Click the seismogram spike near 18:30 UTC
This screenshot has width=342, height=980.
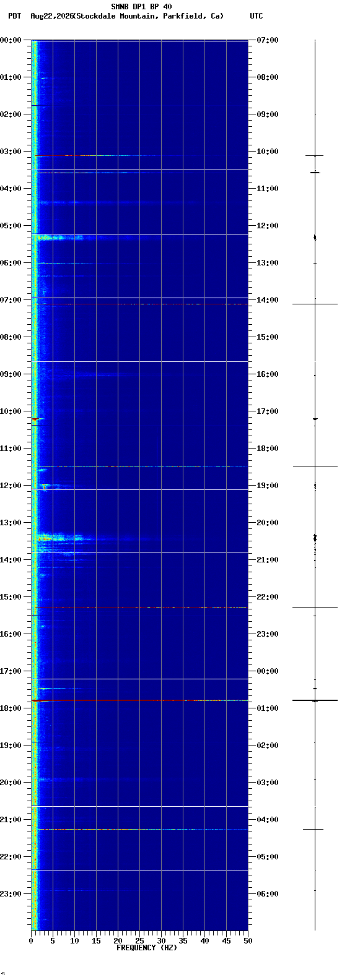click(x=315, y=466)
